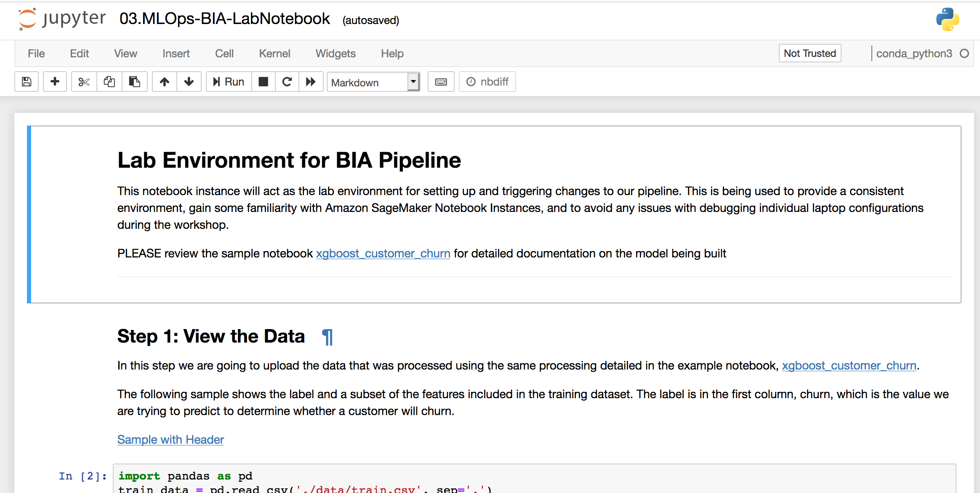Insert a cell below with plus icon
980x493 pixels.
point(55,82)
